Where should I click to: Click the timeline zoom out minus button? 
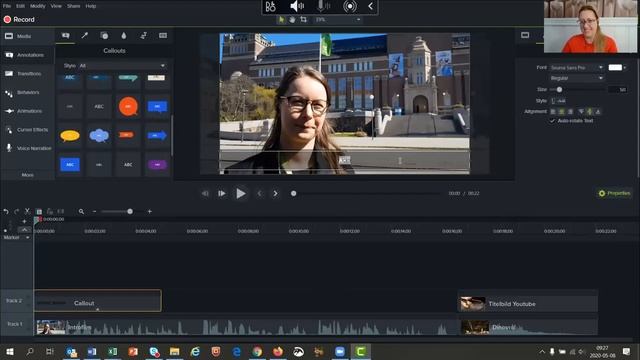tap(94, 211)
